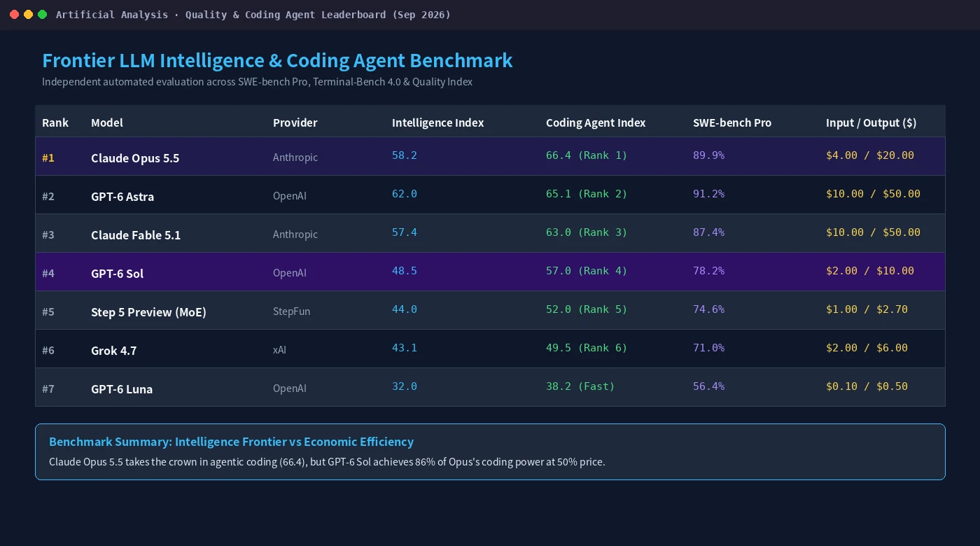980x546 pixels.
Task: Click 'Anthropic' in the Claude Opus 5.5 row
Action: [295, 157]
